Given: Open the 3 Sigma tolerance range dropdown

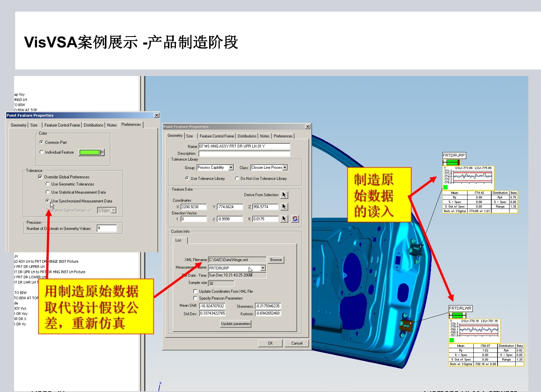Looking at the screenshot, I should pos(114,210).
